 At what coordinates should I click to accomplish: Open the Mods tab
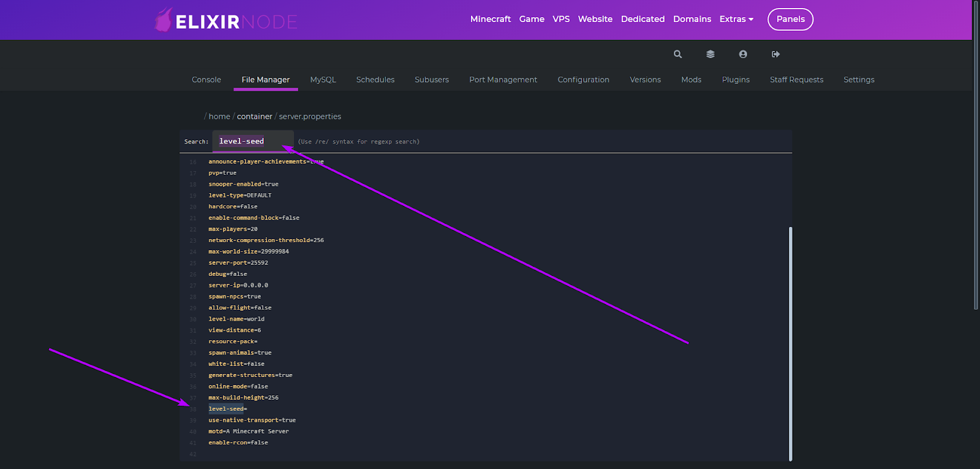pyautogui.click(x=692, y=80)
